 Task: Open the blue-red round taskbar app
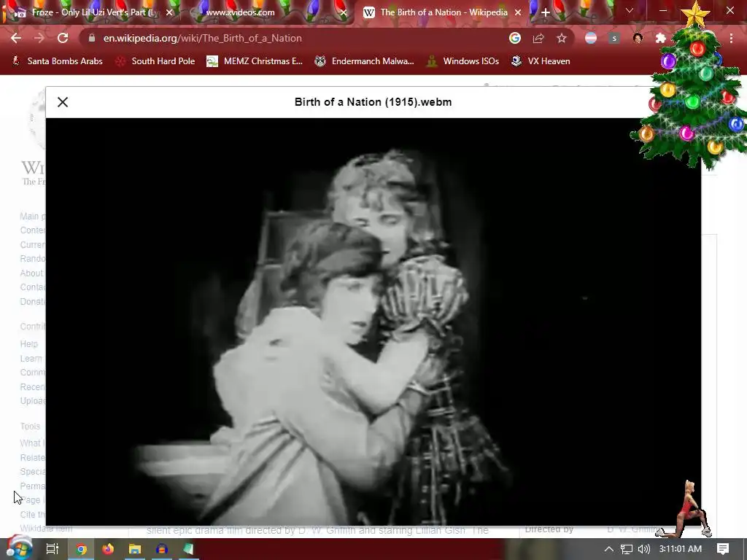pyautogui.click(x=161, y=549)
